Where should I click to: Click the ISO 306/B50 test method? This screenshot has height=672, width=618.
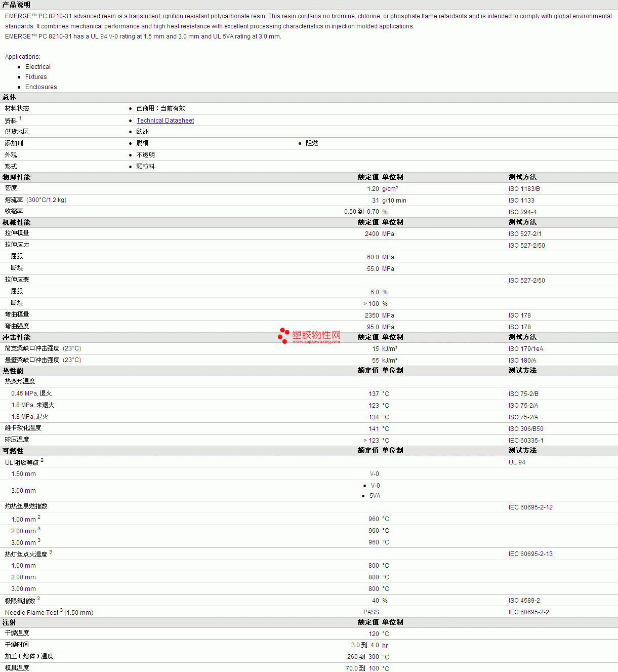[x=526, y=429]
